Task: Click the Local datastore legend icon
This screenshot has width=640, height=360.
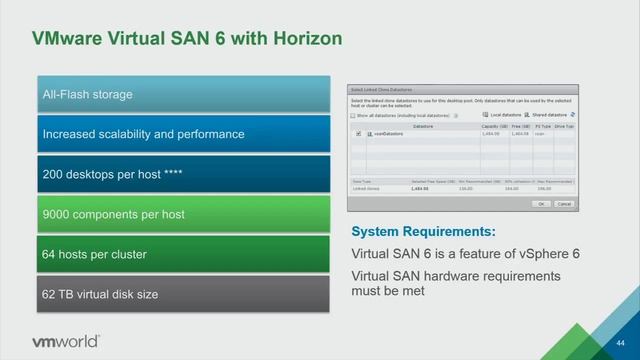Action: point(485,115)
